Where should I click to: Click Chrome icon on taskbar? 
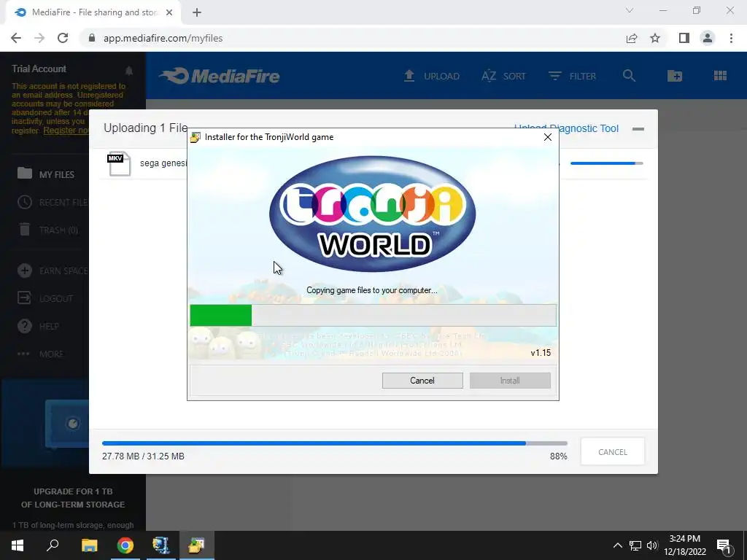point(125,545)
